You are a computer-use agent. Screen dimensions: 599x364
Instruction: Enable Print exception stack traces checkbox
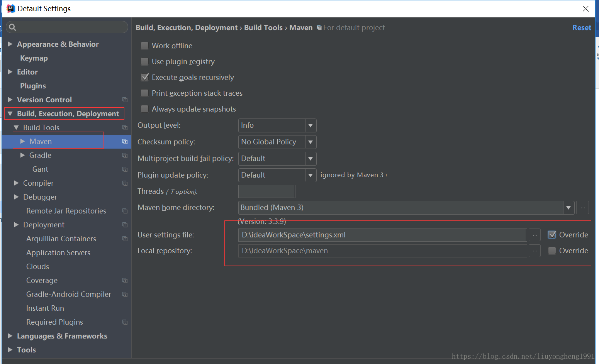click(x=145, y=93)
